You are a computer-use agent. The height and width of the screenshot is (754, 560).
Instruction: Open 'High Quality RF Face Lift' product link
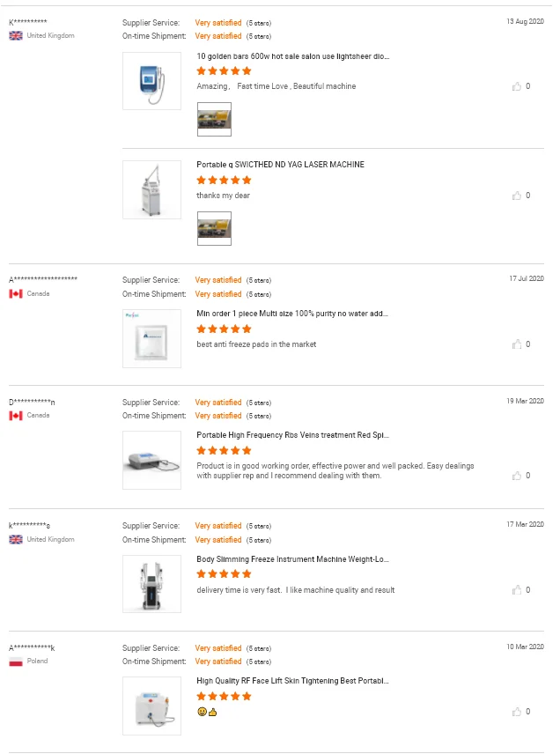click(x=292, y=681)
